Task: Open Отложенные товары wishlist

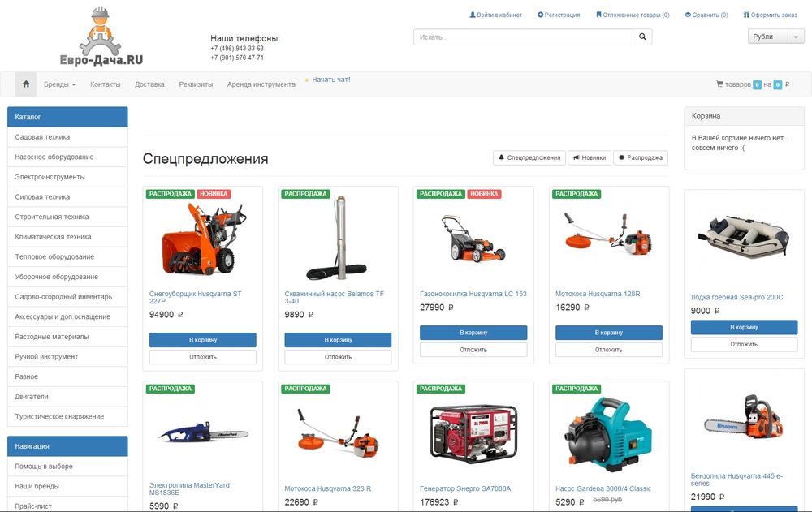Action: (x=633, y=15)
